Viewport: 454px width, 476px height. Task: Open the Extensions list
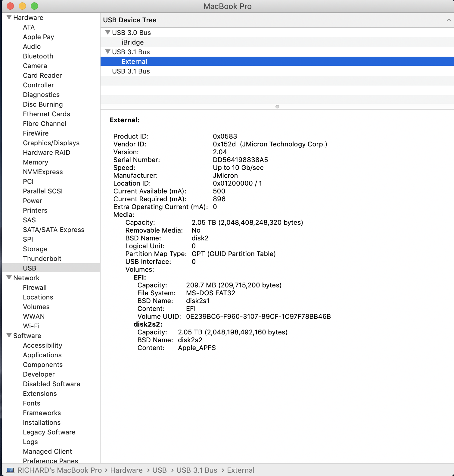tap(40, 393)
